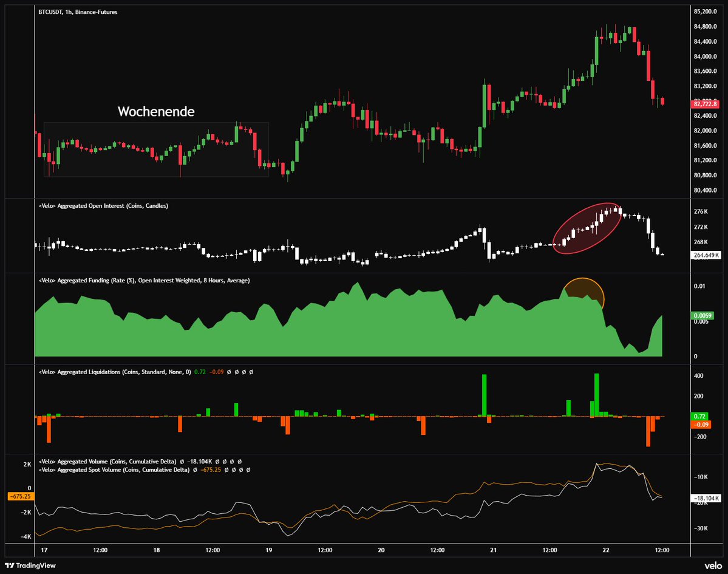This screenshot has width=728, height=574.
Task: Click the date 17 on the time axis
Action: [44, 550]
